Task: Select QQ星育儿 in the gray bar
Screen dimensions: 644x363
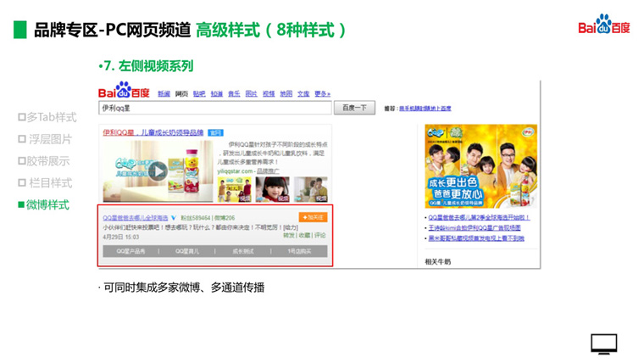Action: pos(187,251)
